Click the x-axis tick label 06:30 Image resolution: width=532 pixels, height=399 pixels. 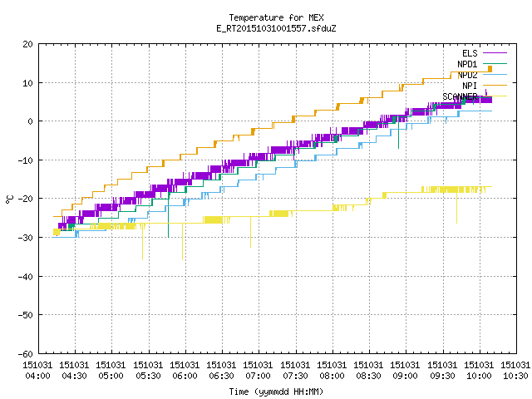point(221,376)
